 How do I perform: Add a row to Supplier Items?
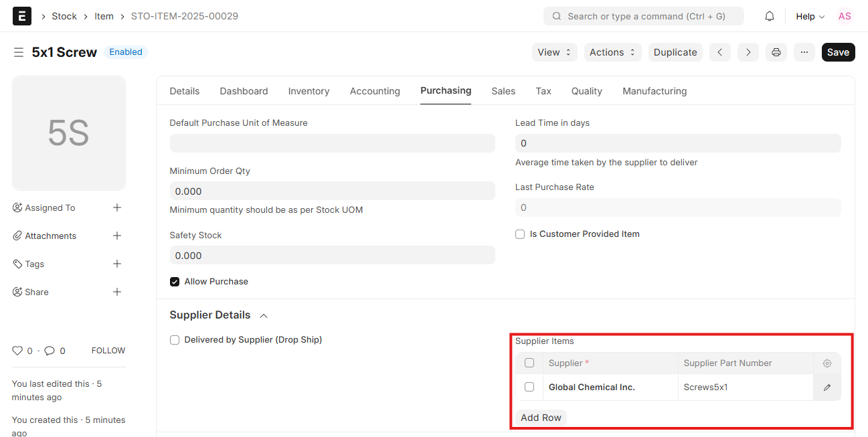point(540,417)
